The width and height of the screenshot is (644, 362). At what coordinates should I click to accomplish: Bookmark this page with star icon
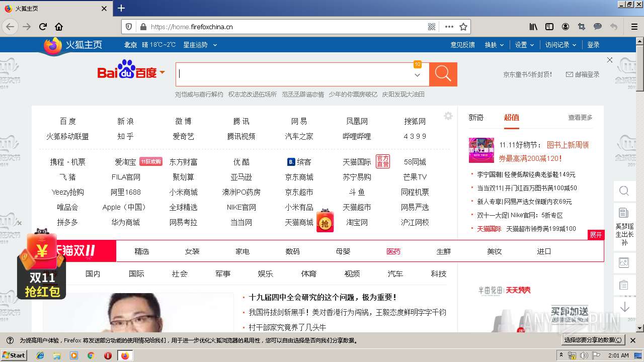click(x=463, y=27)
